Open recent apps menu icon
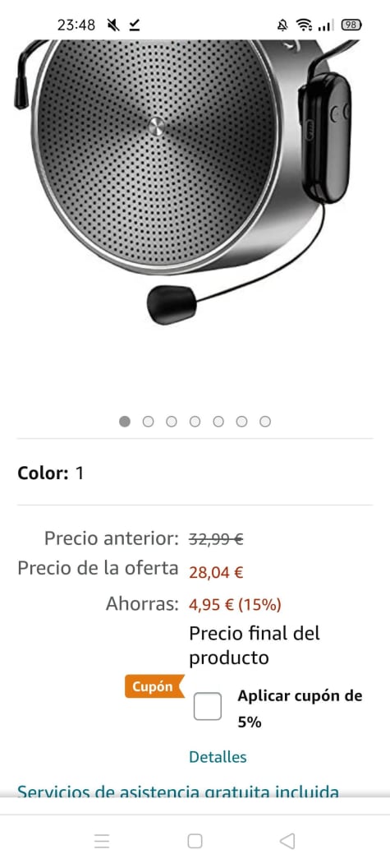The image size is (390, 868). pos(102,841)
